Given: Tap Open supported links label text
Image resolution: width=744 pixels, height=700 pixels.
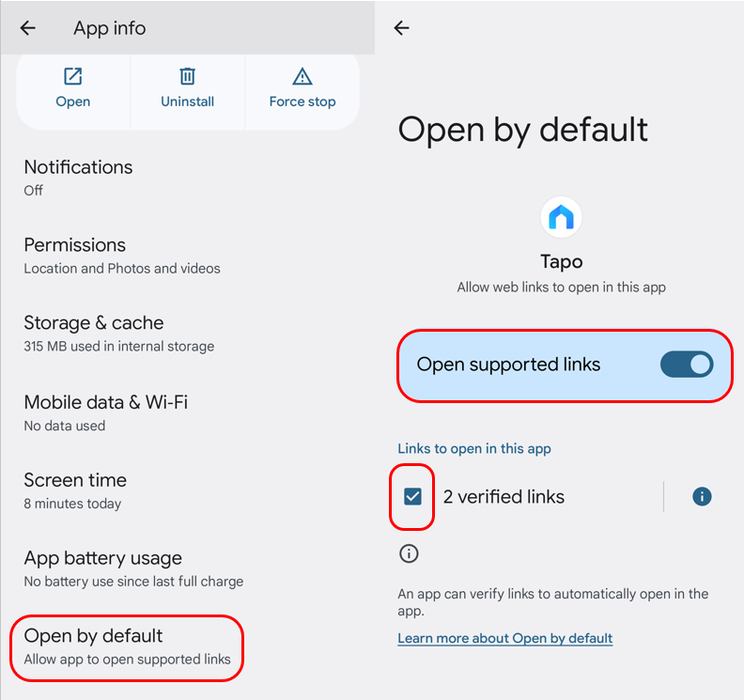Looking at the screenshot, I should 508,365.
